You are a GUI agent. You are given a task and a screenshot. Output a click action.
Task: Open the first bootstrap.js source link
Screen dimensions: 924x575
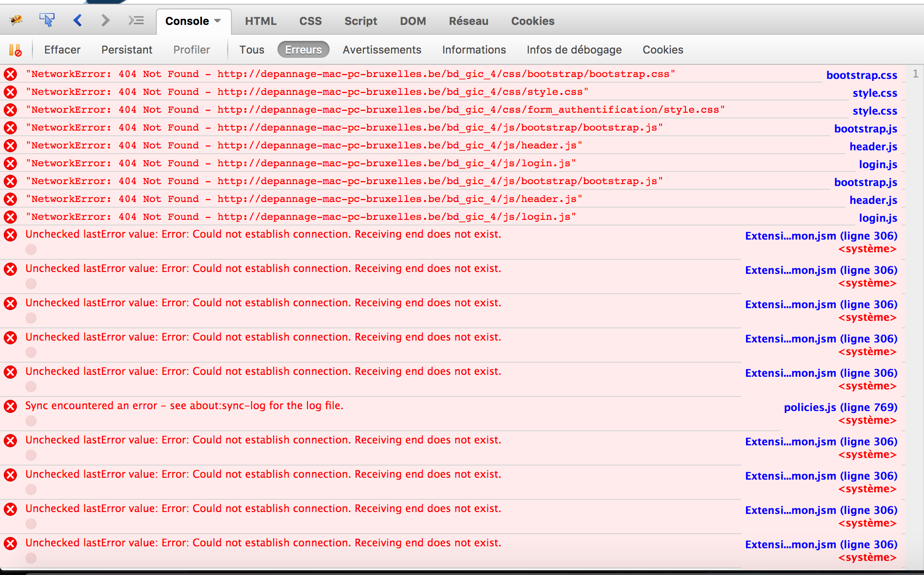[x=865, y=129]
